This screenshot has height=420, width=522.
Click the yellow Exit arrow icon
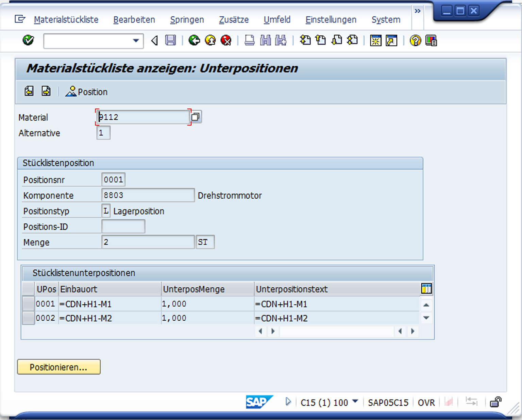(x=210, y=40)
